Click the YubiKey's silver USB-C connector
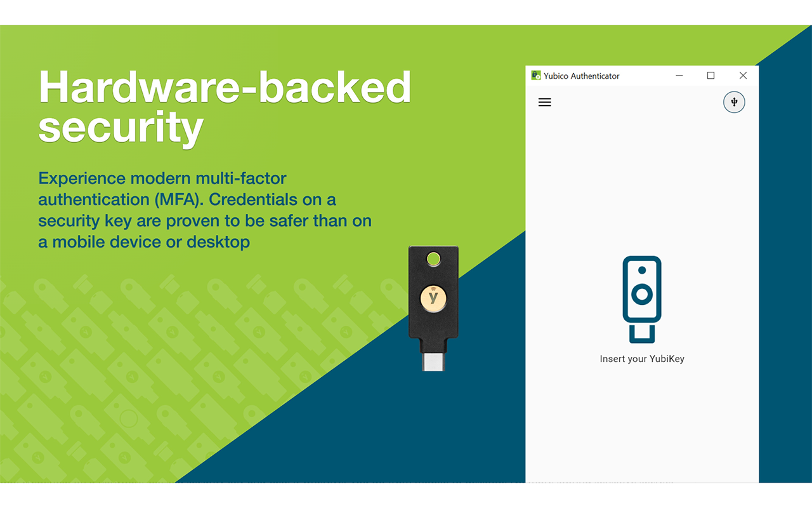The image size is (812, 508). tap(433, 362)
